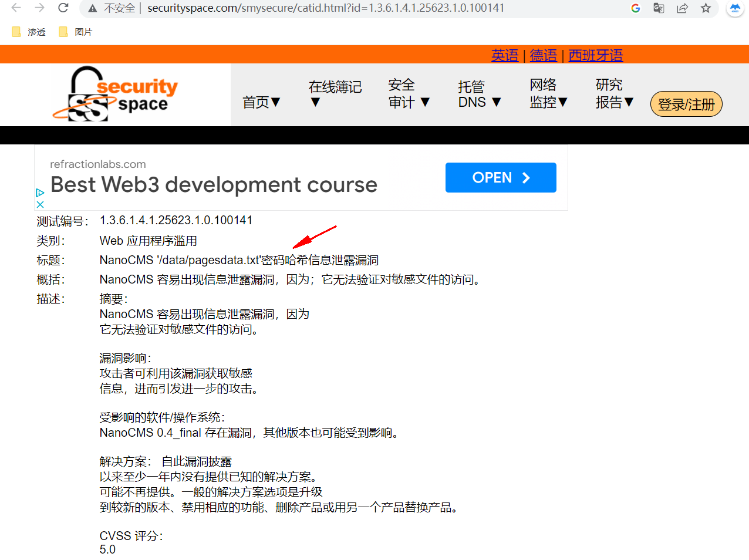The image size is (749, 560).
Task: Expand the 网络监控 menu
Action: point(549,93)
